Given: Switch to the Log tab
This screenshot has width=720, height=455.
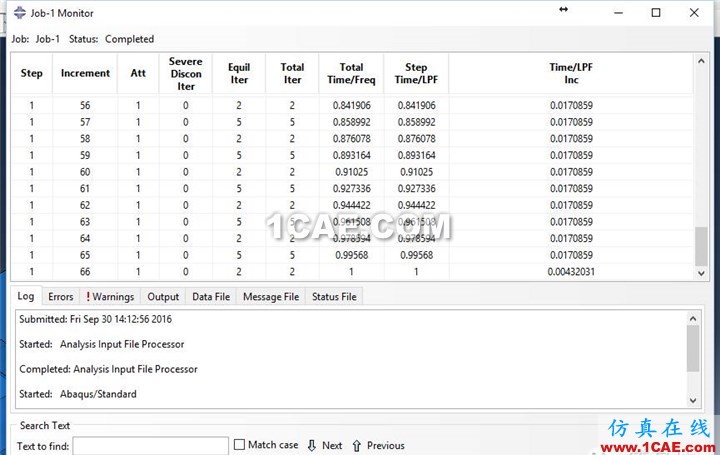Looking at the screenshot, I should coord(26,296).
